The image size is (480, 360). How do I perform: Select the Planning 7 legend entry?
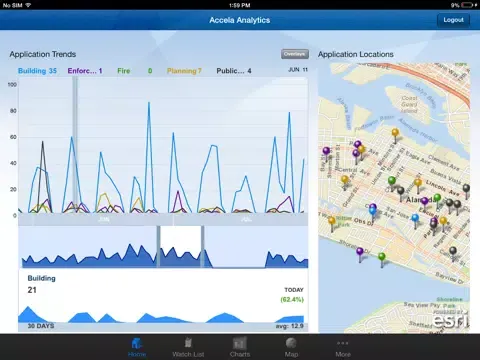(x=184, y=71)
